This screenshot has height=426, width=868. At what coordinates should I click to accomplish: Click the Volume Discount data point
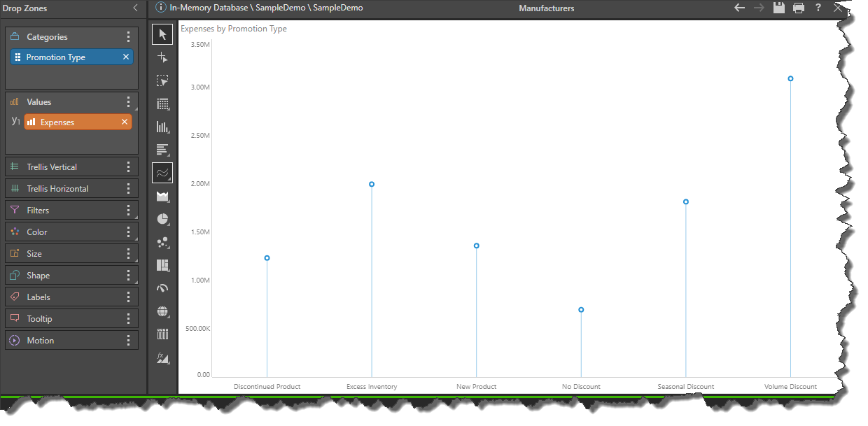pyautogui.click(x=790, y=78)
